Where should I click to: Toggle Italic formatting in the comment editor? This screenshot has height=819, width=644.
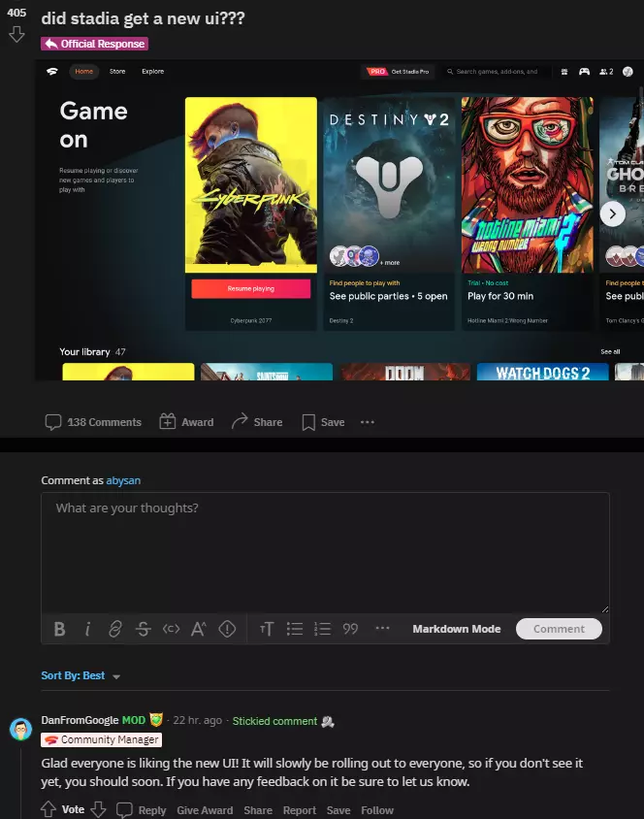pyautogui.click(x=87, y=629)
